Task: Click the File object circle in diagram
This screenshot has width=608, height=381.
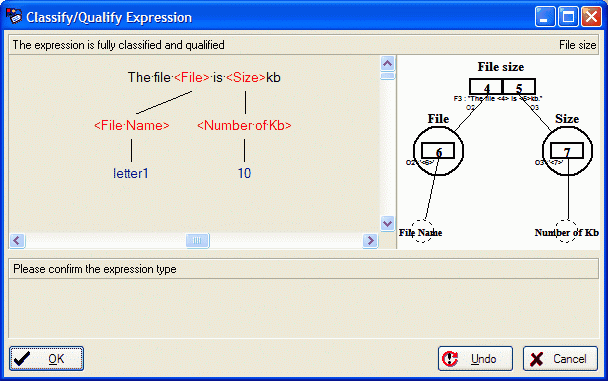Action: (438, 151)
